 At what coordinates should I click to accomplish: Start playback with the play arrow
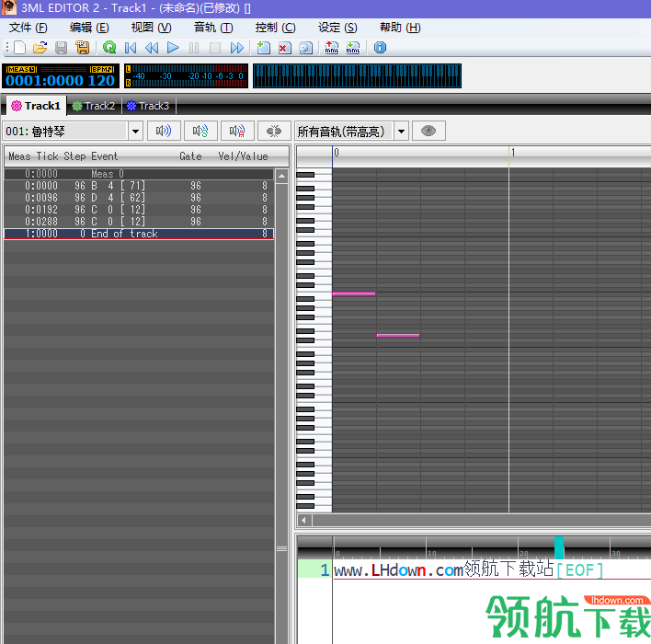tap(173, 48)
